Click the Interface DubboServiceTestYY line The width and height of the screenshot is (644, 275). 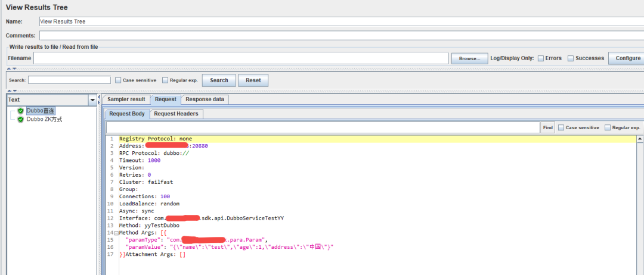click(202, 218)
